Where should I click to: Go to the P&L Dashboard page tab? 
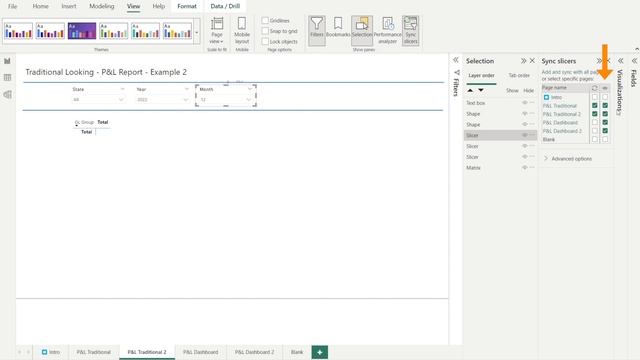click(200, 352)
